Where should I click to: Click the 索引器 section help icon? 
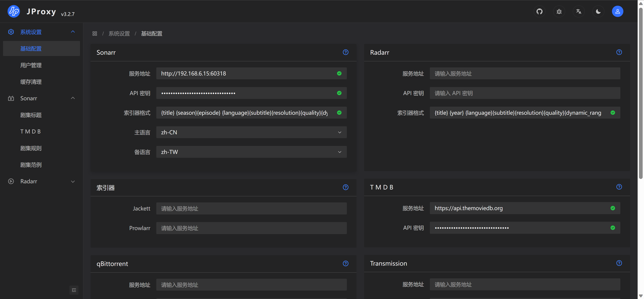345,187
